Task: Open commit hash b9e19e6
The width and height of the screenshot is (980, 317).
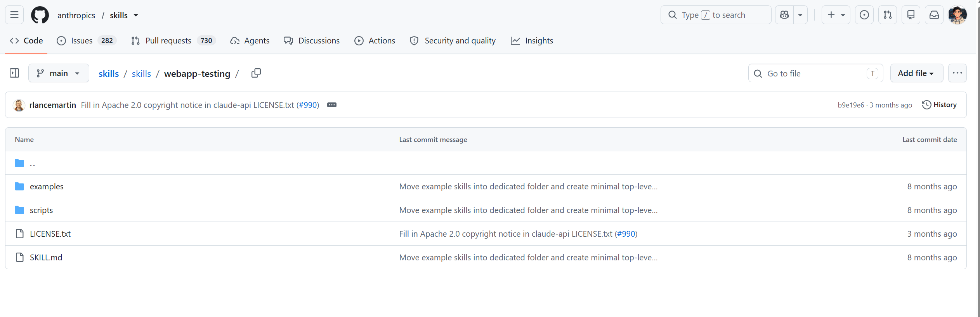Action: coord(851,105)
